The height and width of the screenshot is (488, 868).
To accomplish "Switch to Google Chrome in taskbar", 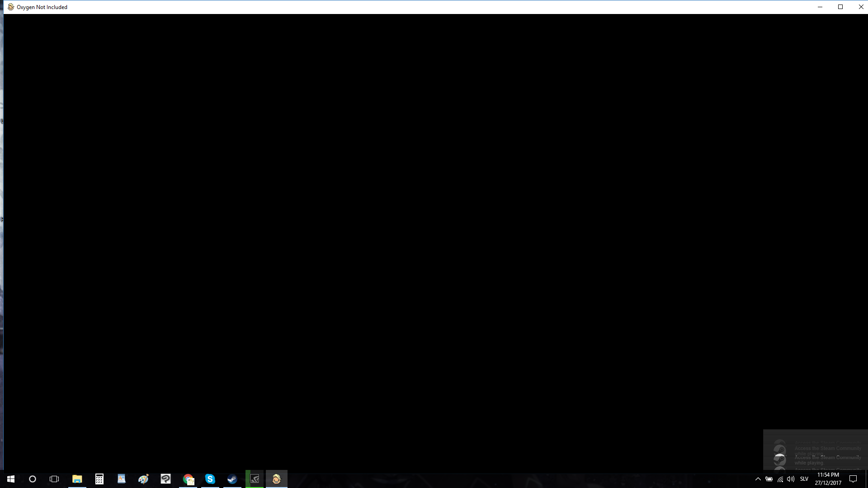I will point(188,479).
